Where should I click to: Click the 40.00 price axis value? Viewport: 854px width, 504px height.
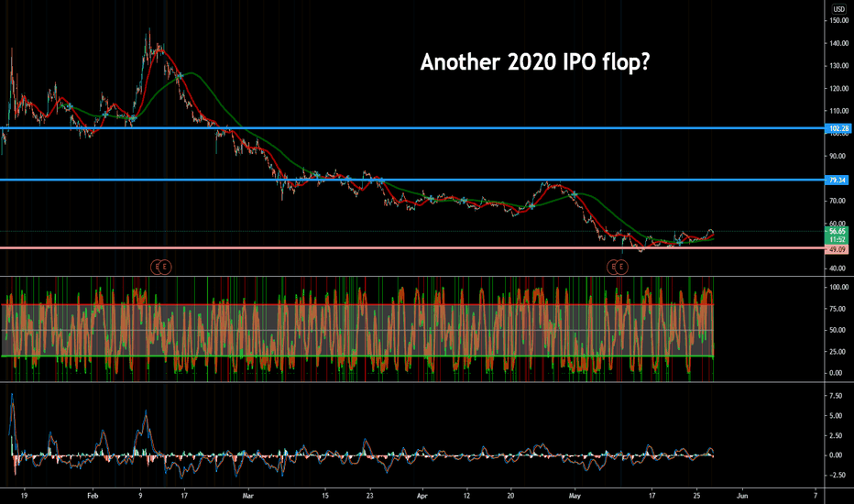(838, 268)
